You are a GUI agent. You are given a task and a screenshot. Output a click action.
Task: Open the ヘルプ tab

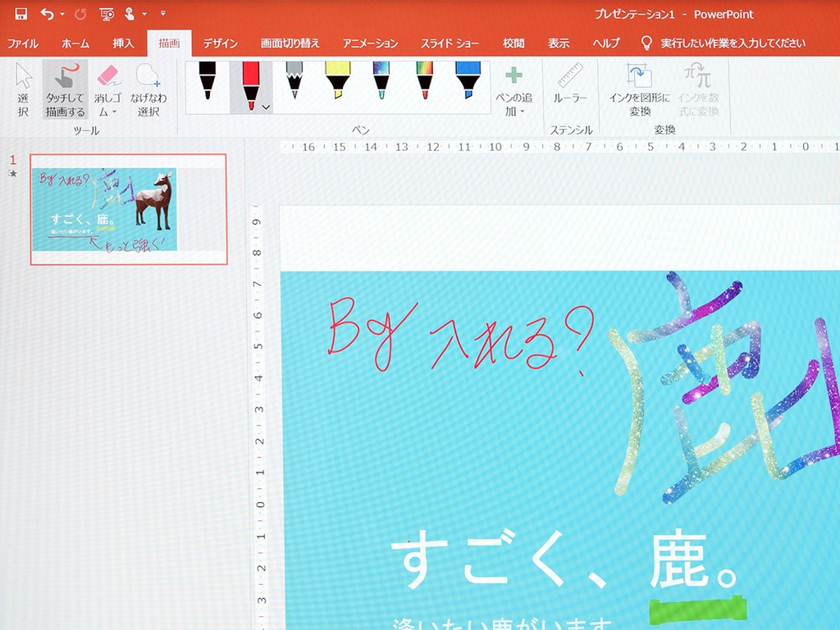point(606,43)
